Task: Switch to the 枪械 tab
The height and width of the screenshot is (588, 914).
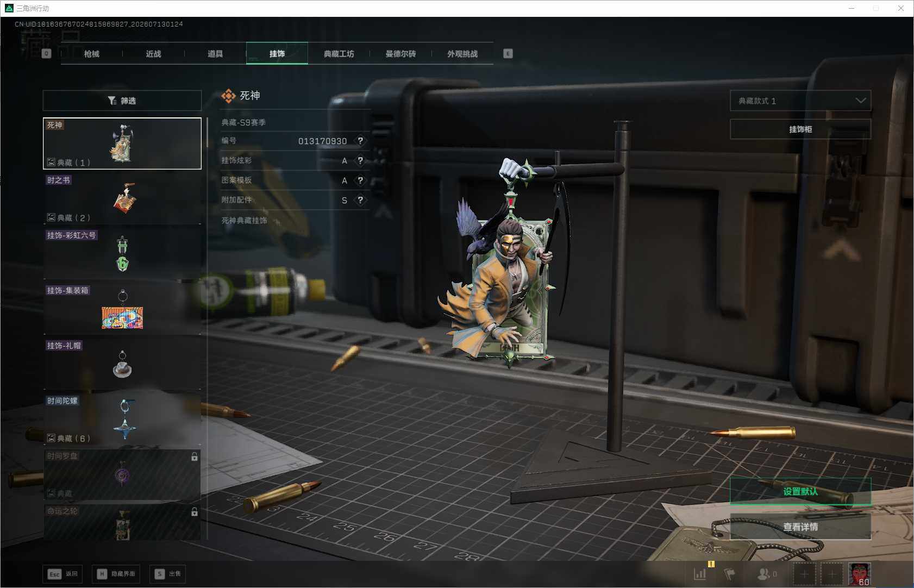Action: tap(92, 53)
